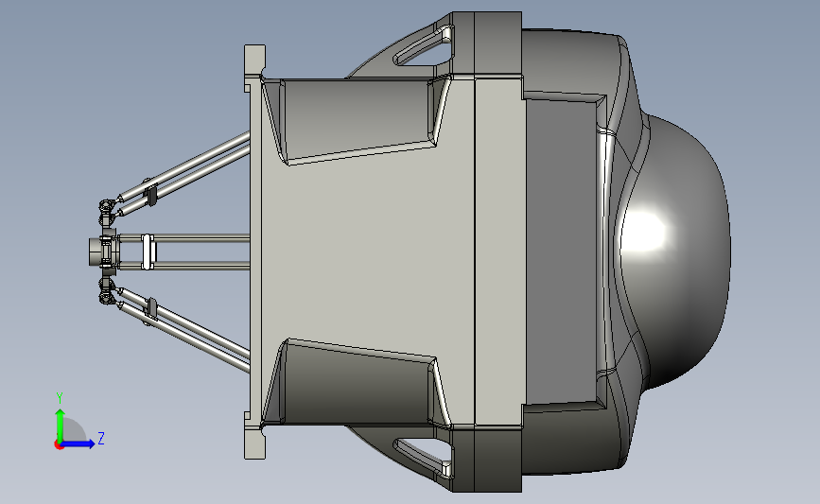
Task: Select the top slotted bracket cutout
Action: pyautogui.click(x=423, y=48)
